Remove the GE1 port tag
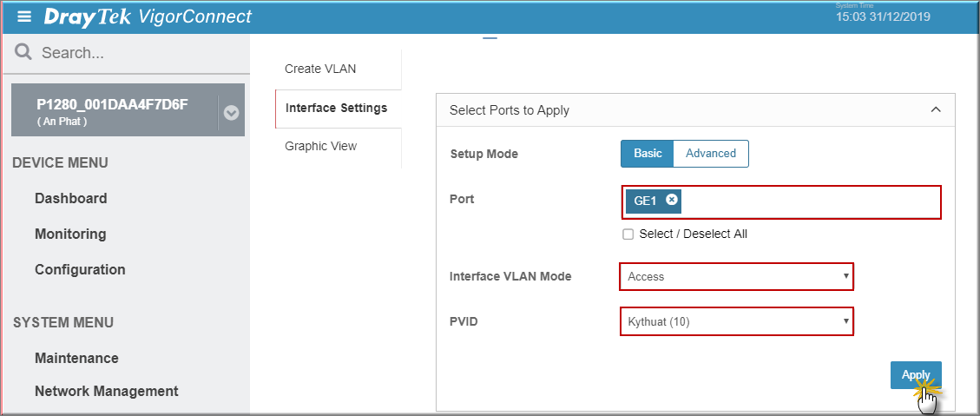 pos(671,200)
